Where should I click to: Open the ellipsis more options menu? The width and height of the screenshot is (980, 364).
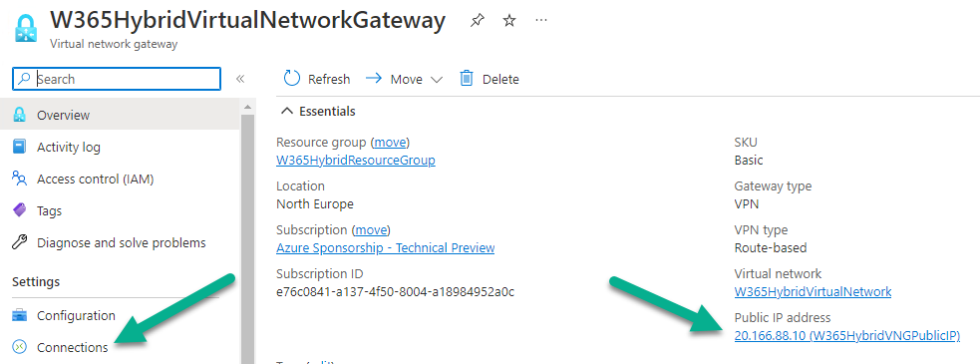541,21
